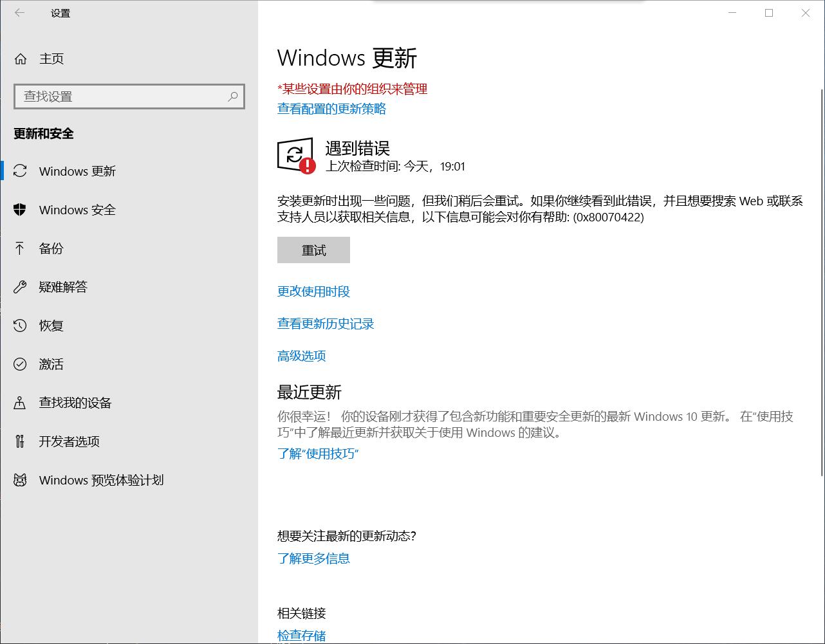Click the upload arrow icon for 备份
Image resolution: width=825 pixels, height=644 pixels.
coord(20,248)
